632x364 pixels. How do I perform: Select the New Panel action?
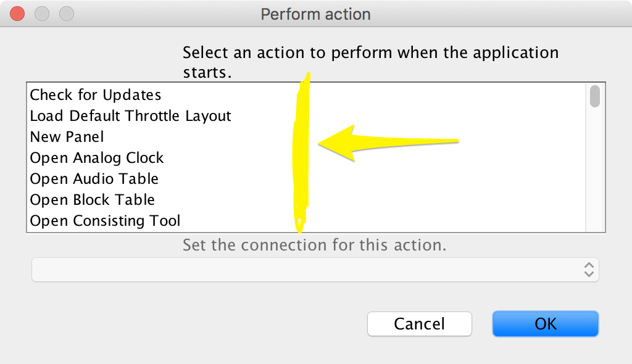coord(67,137)
